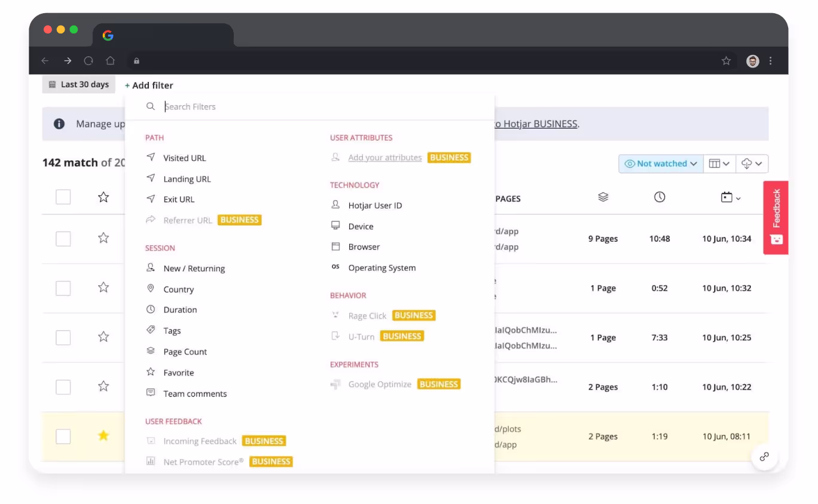This screenshot has height=504, width=818.
Task: Select the Tags filter
Action: pos(172,331)
